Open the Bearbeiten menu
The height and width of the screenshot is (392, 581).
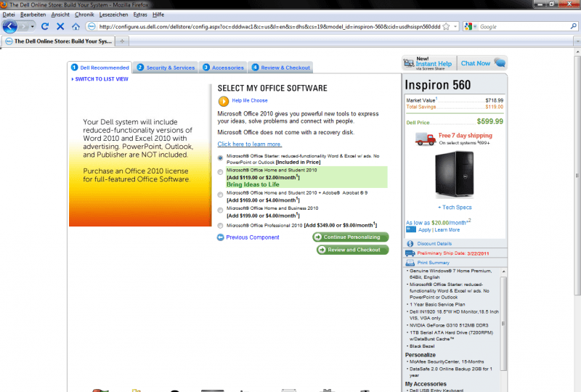click(x=33, y=15)
